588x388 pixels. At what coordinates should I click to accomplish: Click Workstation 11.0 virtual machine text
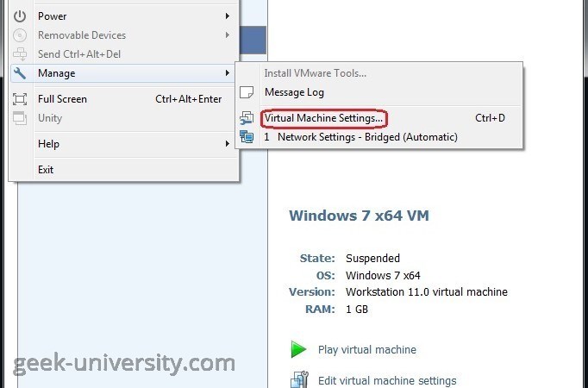pos(427,291)
